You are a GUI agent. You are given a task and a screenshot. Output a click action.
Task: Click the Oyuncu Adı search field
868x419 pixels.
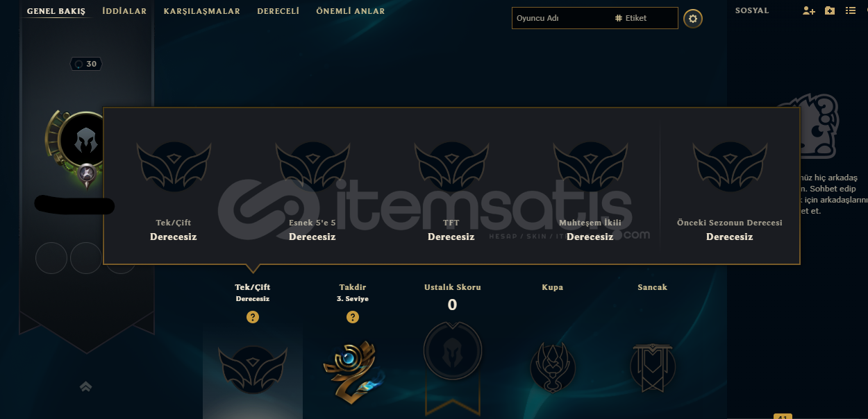[x=561, y=18]
